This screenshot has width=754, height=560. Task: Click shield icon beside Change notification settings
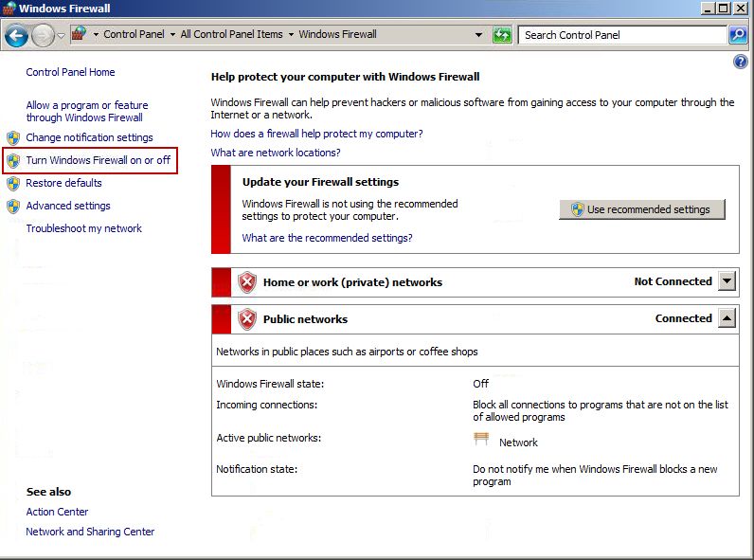coord(13,137)
